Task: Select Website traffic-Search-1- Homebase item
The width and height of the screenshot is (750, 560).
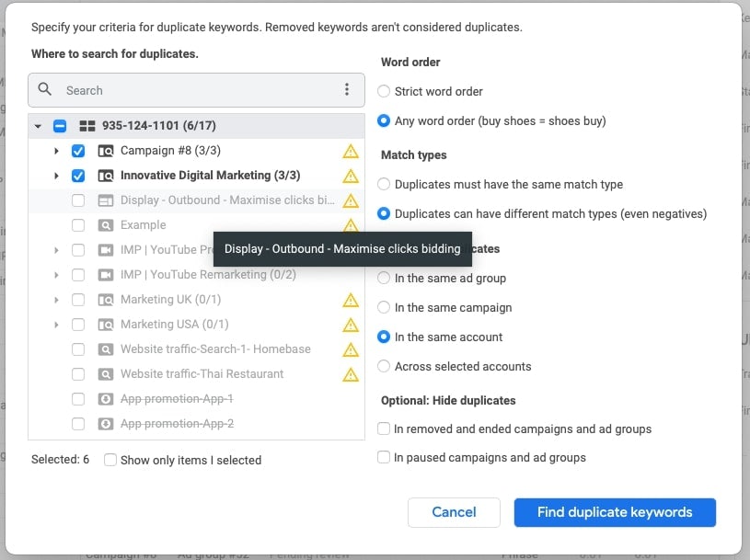Action: [x=214, y=349]
